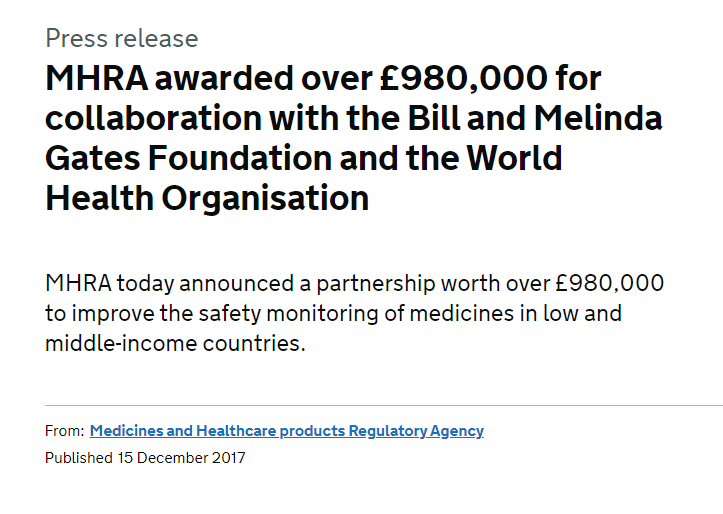Click the "From:" label
This screenshot has height=514, width=723.
(x=65, y=431)
